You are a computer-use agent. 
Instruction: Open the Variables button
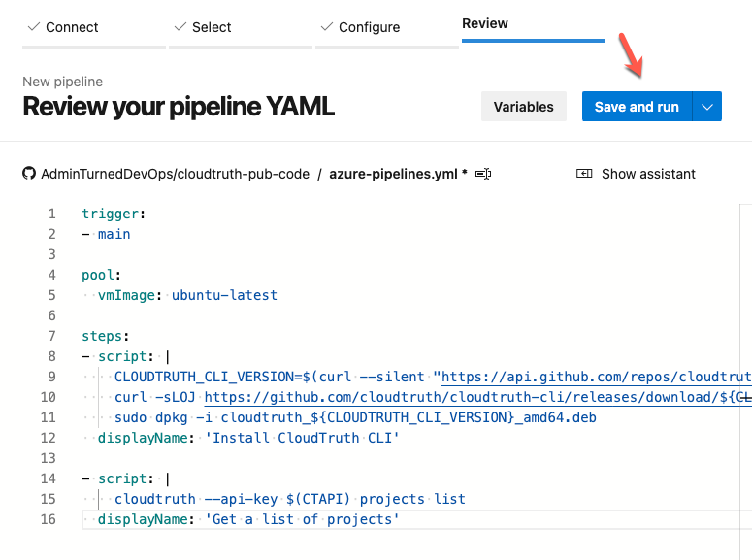(x=524, y=107)
